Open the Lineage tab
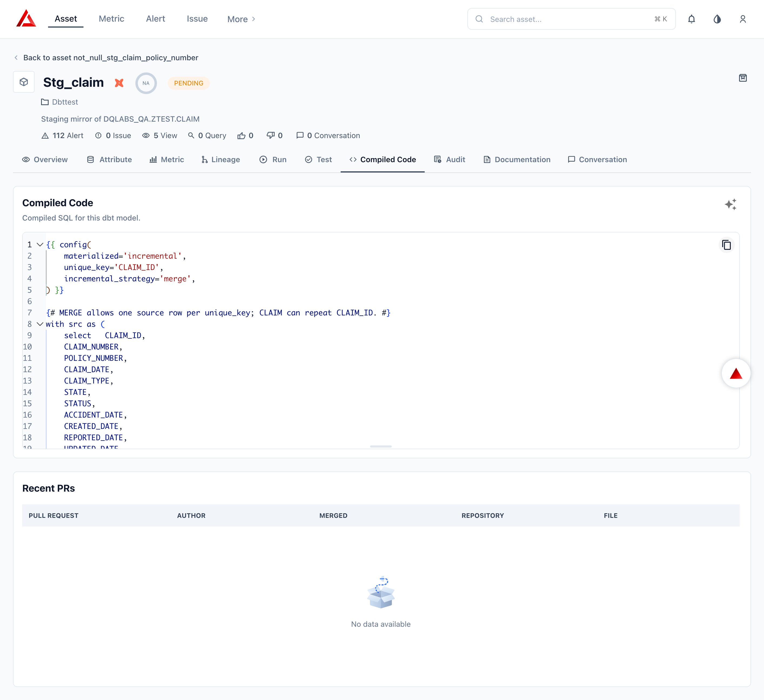 220,160
